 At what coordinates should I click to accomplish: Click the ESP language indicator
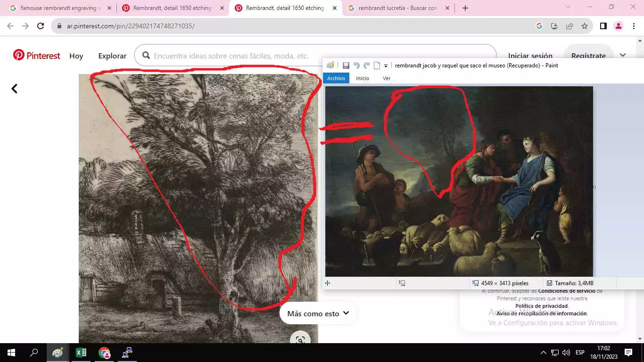pos(580,353)
